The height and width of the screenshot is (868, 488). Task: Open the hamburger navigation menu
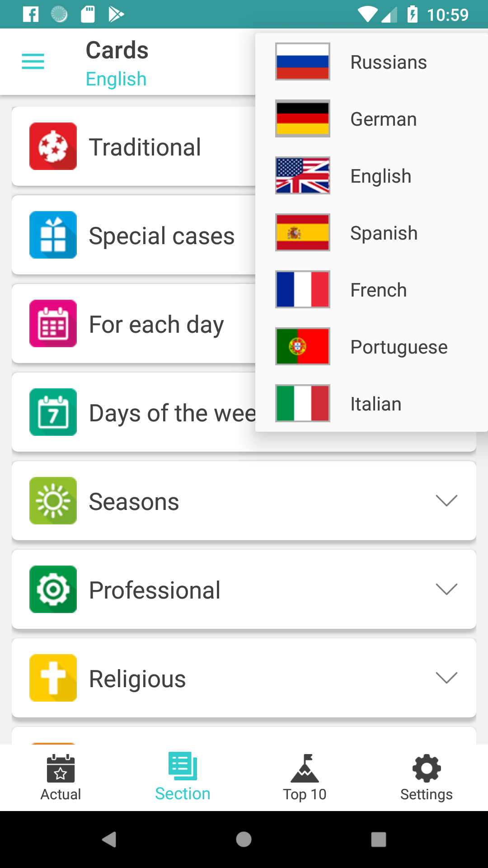pyautogui.click(x=33, y=61)
